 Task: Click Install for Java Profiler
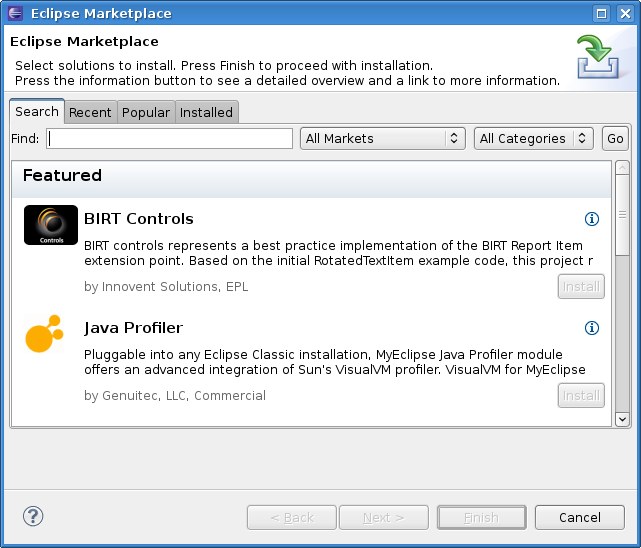point(581,396)
